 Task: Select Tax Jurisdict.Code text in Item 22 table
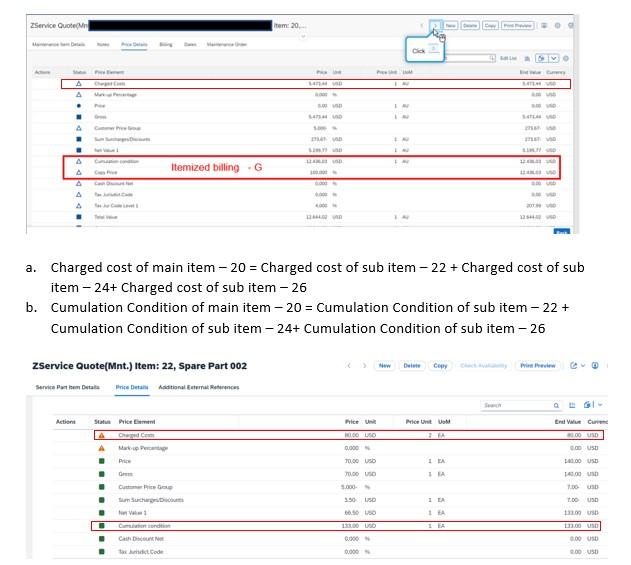(141, 552)
